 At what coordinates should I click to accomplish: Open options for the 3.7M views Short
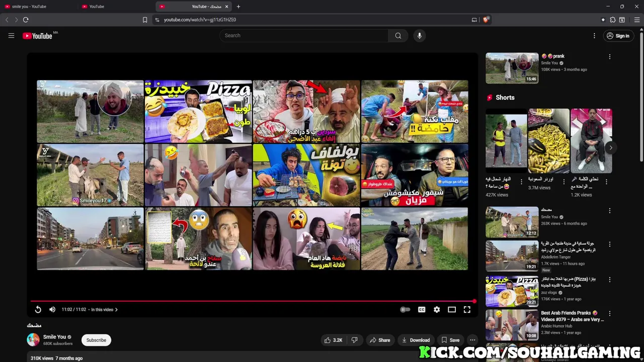click(x=563, y=182)
